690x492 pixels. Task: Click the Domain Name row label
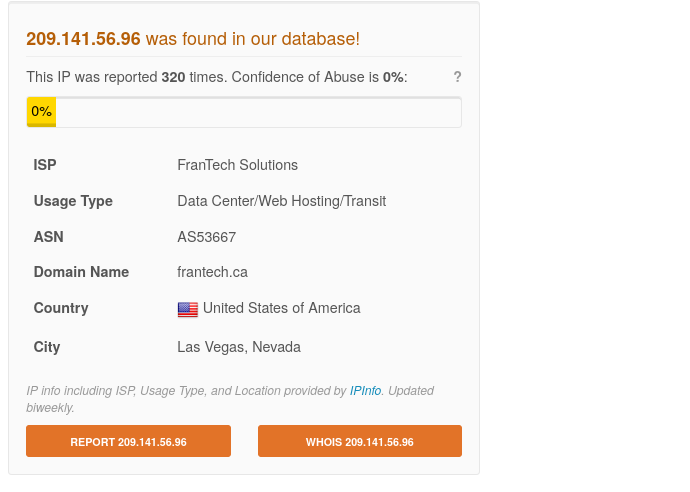[x=81, y=272]
